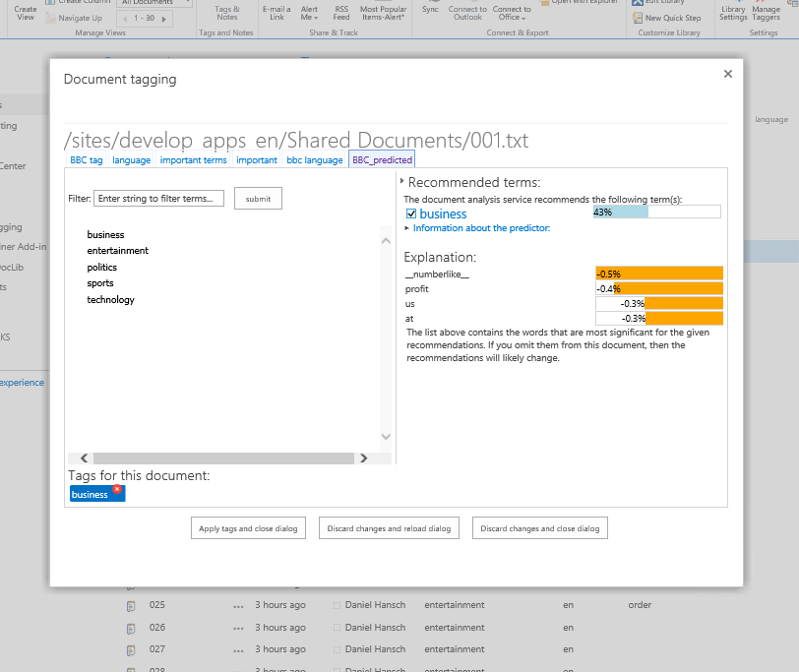799x672 pixels.
Task: Uncheck the recommended business term checkbox
Action: 411,213
